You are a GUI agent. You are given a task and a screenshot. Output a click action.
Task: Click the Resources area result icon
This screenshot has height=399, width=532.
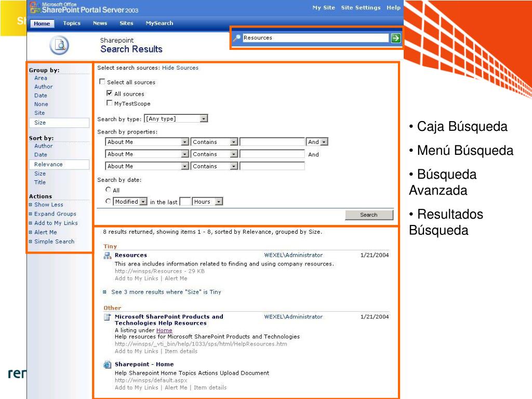point(107,256)
